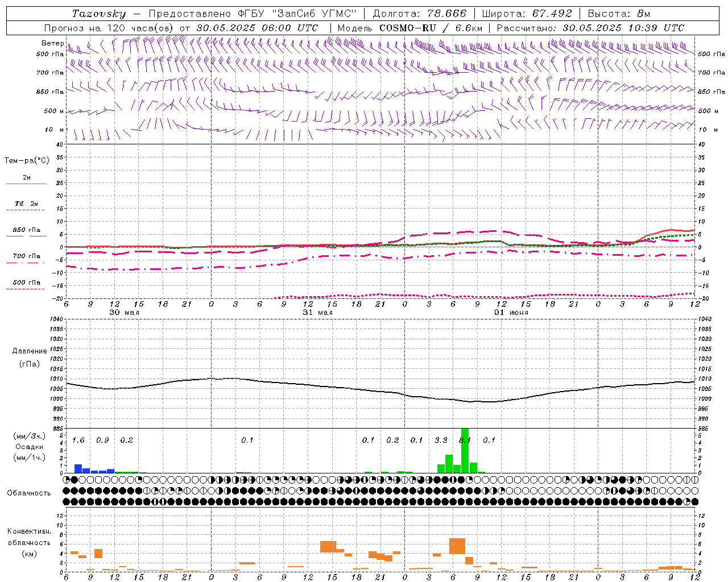The height and width of the screenshot is (582, 728).
Task: Click the calculation time "Рассчитано: 30.05.2025 10:39 UTC"
Action: [x=590, y=28]
